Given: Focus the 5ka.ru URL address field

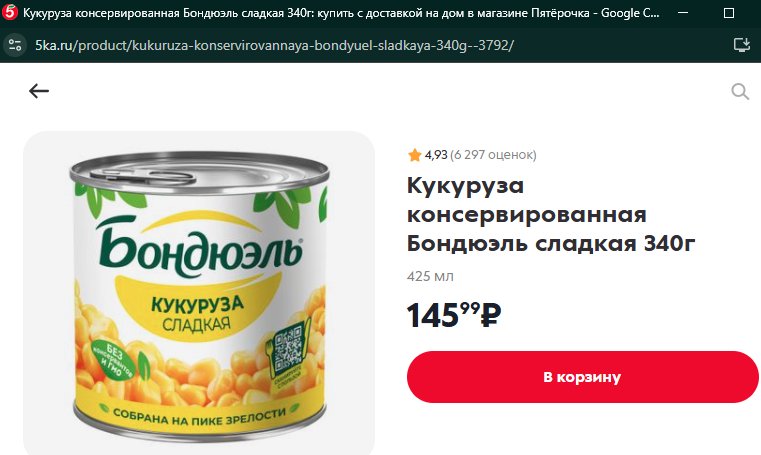Looking at the screenshot, I should coord(274,45).
